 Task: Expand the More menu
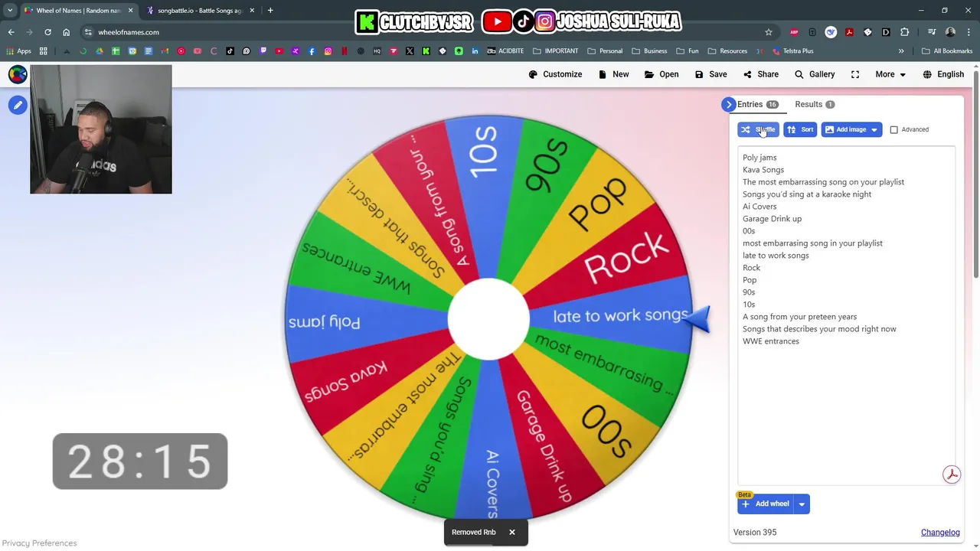890,74
